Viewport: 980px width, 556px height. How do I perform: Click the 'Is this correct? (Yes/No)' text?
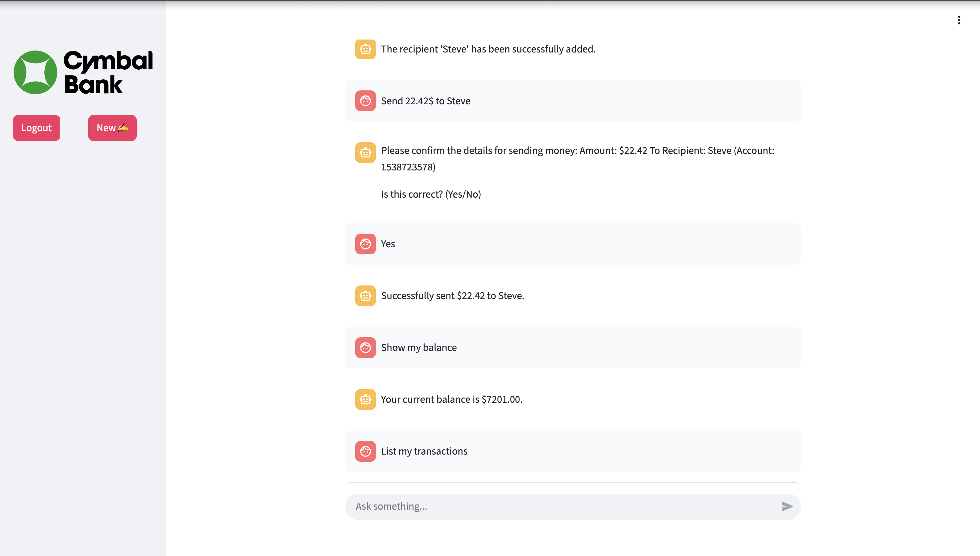pos(431,194)
